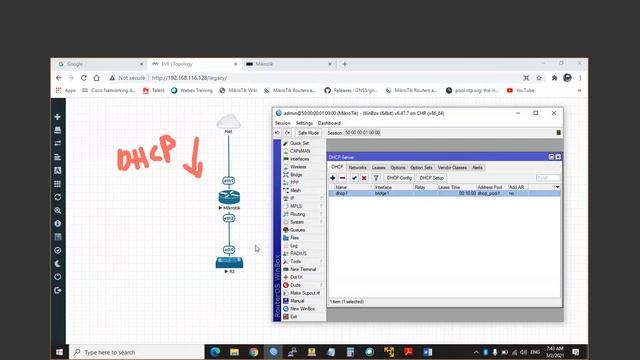Screen dimensions: 640x360
Task: Open Log in WinBox sidebar
Action: (294, 246)
